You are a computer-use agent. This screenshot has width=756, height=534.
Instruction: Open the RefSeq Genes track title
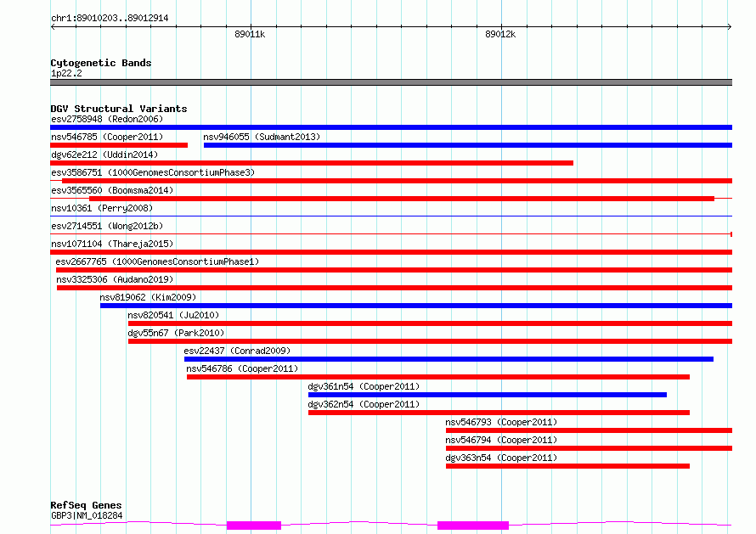[87, 505]
